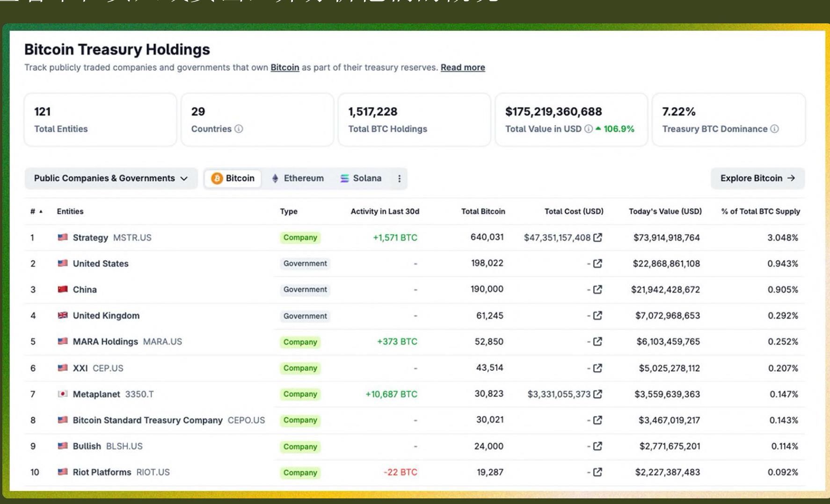Open the Bitcoin hyperlink in description
Screen dimensions: 830x504
(285, 67)
